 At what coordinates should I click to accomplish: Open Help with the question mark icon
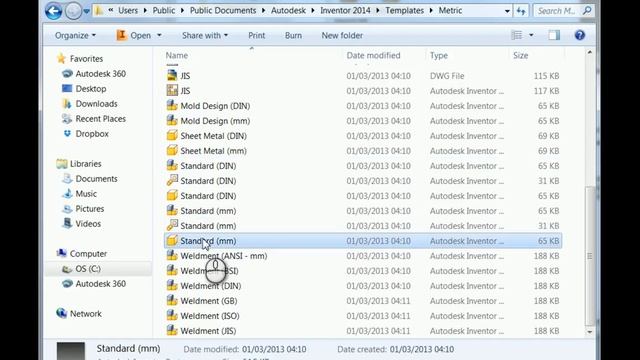(x=580, y=35)
